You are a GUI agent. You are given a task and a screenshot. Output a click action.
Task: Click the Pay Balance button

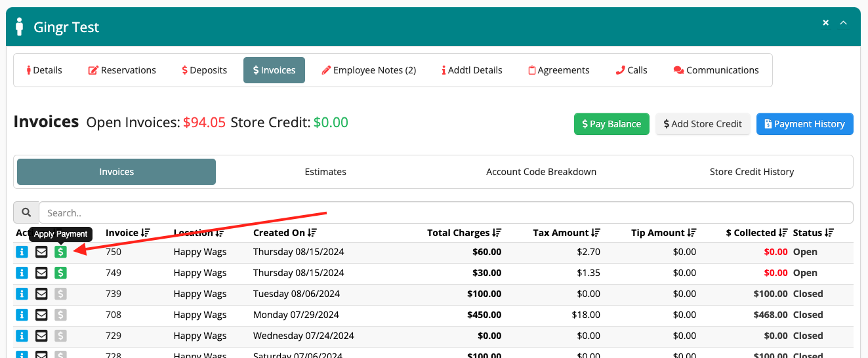pyautogui.click(x=611, y=124)
